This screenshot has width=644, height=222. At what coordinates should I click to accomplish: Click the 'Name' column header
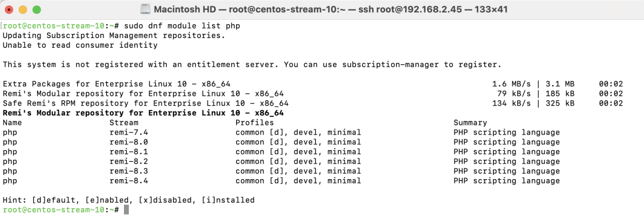[x=12, y=123]
